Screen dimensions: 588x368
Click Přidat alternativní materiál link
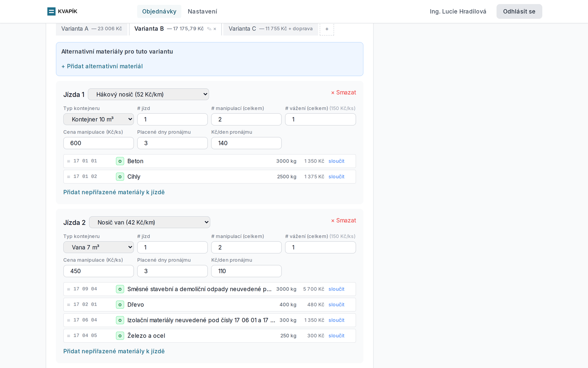(x=102, y=66)
